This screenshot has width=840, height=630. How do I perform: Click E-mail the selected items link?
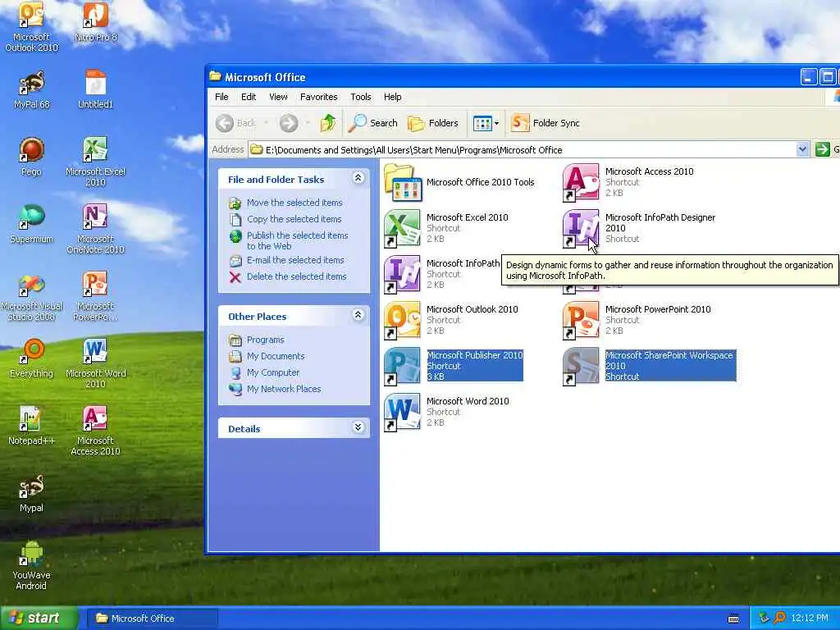(295, 260)
